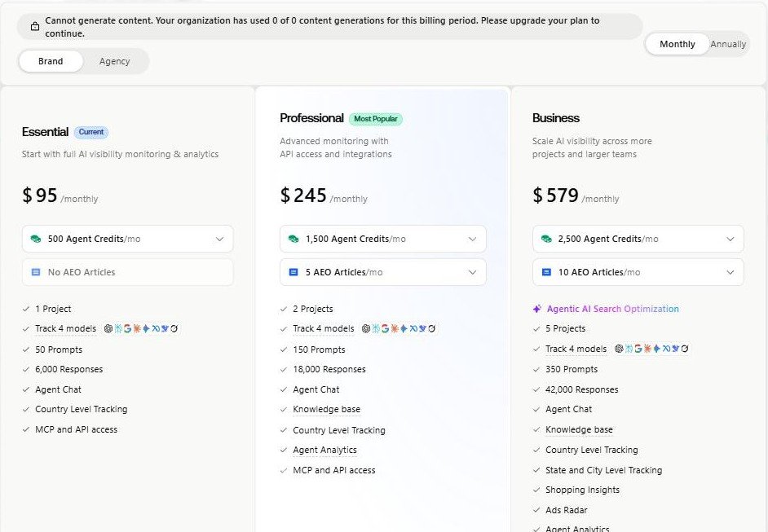Click the Claude icon in Business plan
The height and width of the screenshot is (532, 768).
tap(648, 349)
